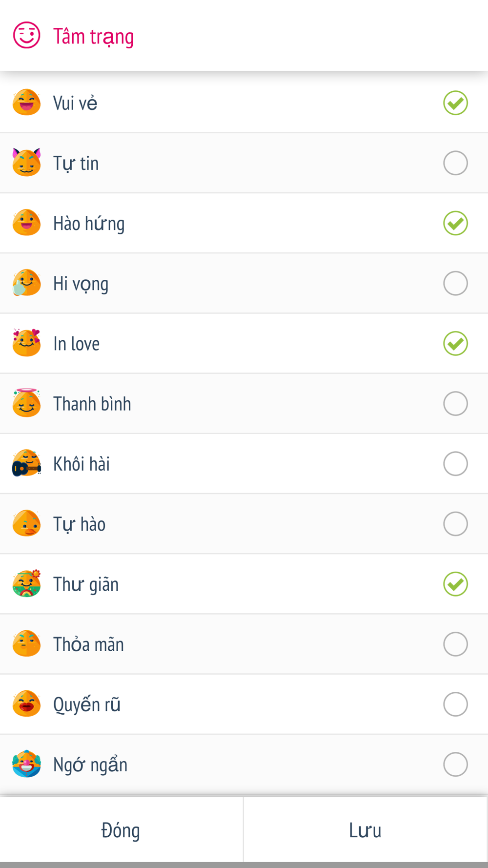Select the guitar emoji for Khôi hài
This screenshot has width=488, height=868.
(26, 463)
